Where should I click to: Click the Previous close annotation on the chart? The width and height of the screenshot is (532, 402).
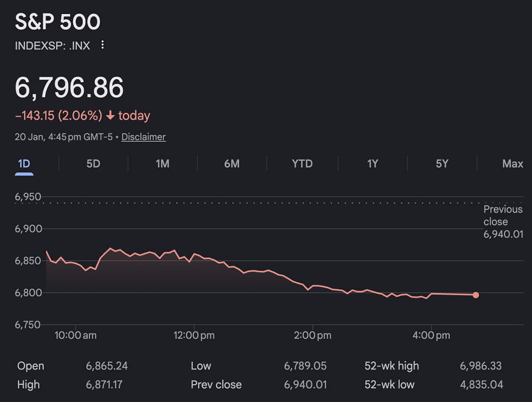pos(503,222)
